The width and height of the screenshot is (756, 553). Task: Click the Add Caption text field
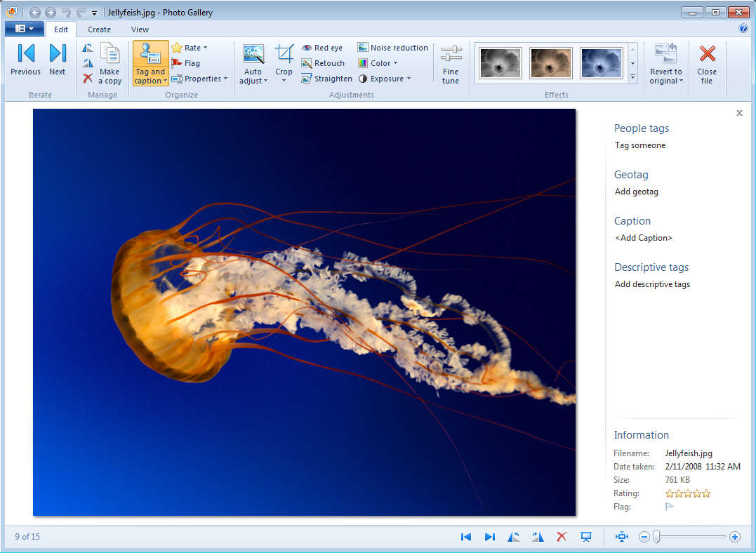tap(644, 238)
